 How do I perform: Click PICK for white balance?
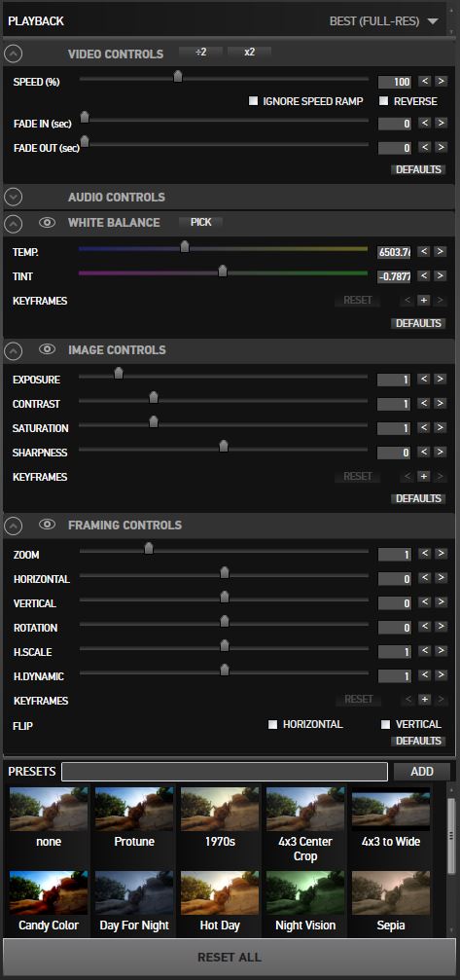pyautogui.click(x=201, y=222)
